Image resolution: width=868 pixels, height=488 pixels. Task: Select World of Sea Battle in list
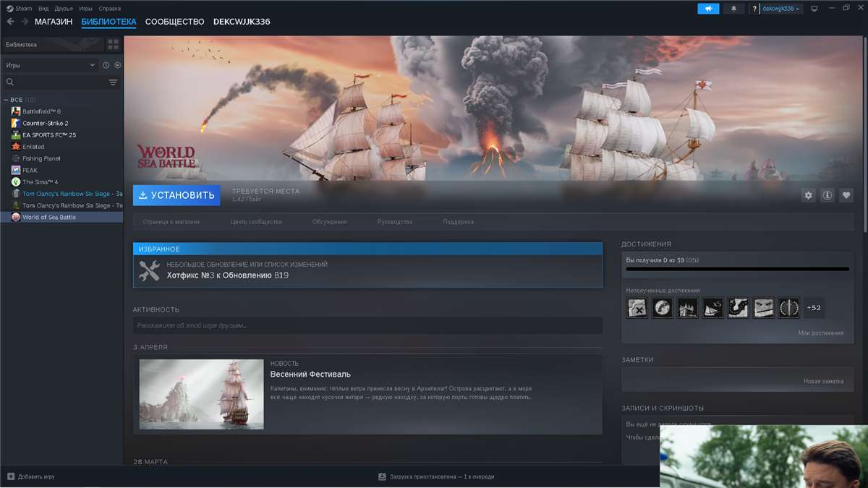(x=61, y=217)
